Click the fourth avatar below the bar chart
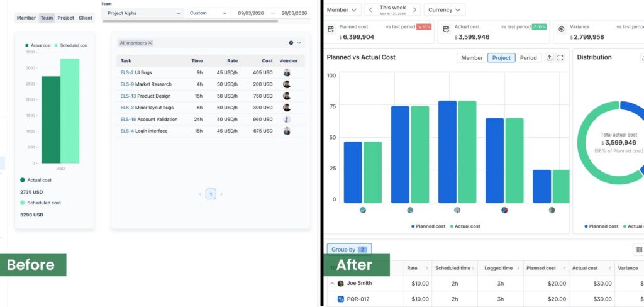Viewport: 644px width, 307px height. [504, 210]
